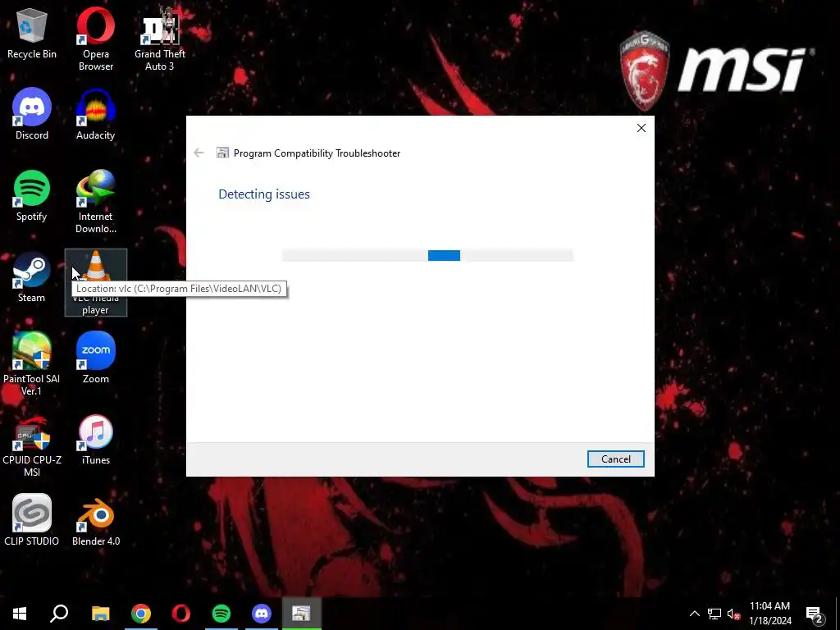This screenshot has width=840, height=630.
Task: Close the Program Compatibility Troubleshooter window
Action: coord(641,128)
